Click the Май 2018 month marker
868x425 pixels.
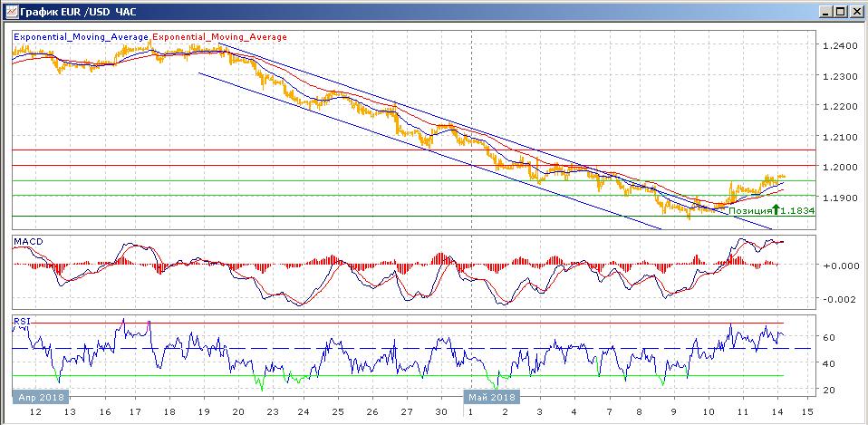click(x=491, y=397)
